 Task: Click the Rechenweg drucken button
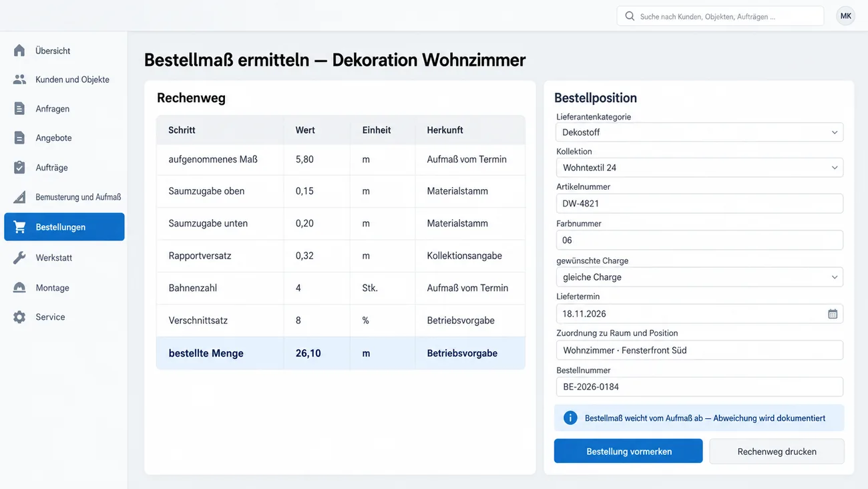pos(777,451)
